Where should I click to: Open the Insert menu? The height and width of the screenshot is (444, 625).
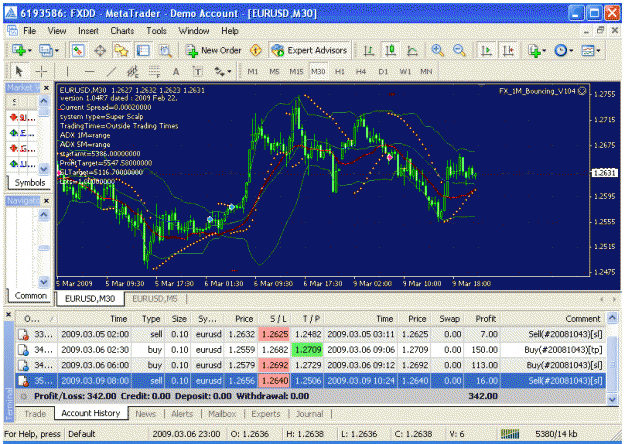point(88,31)
